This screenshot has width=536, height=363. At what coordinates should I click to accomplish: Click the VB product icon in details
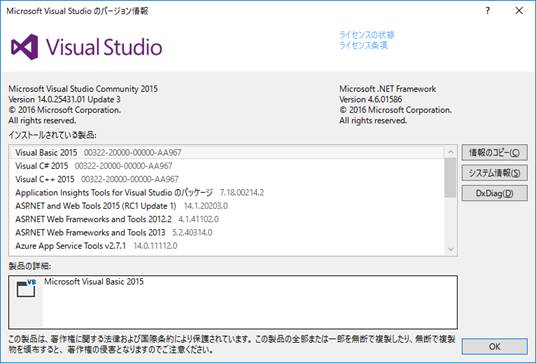pos(26,288)
